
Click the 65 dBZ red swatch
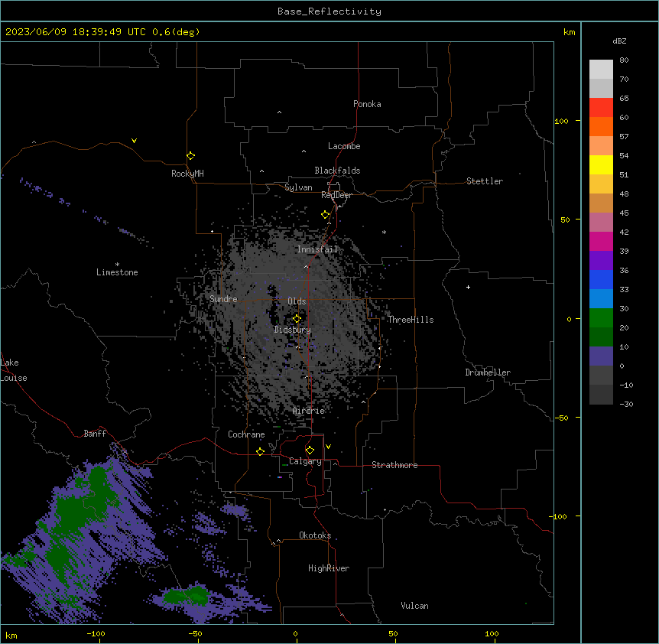coord(601,108)
